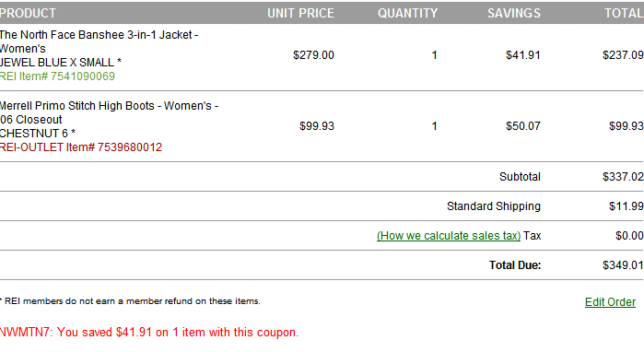Select the $50.07 savings amount

pos(522,126)
